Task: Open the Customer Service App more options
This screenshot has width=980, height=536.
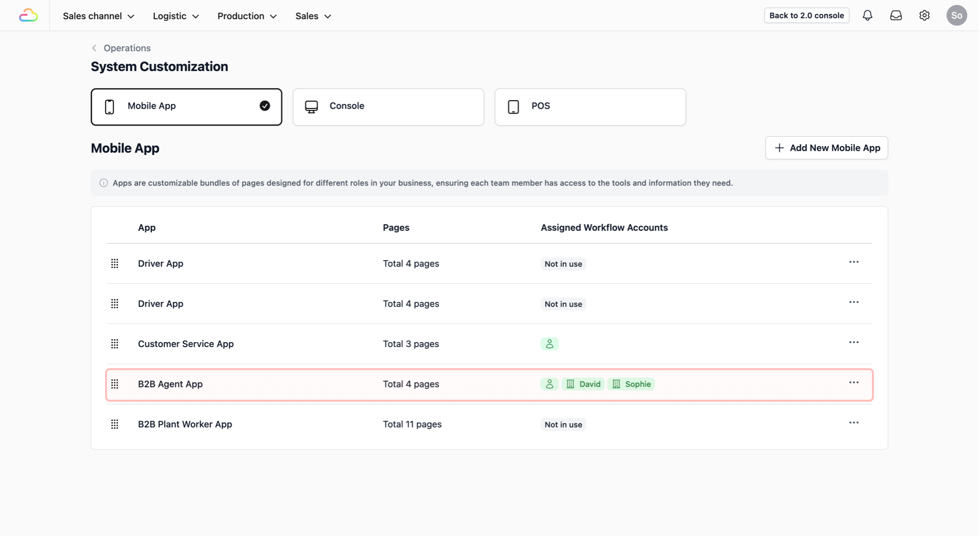Action: tap(854, 343)
